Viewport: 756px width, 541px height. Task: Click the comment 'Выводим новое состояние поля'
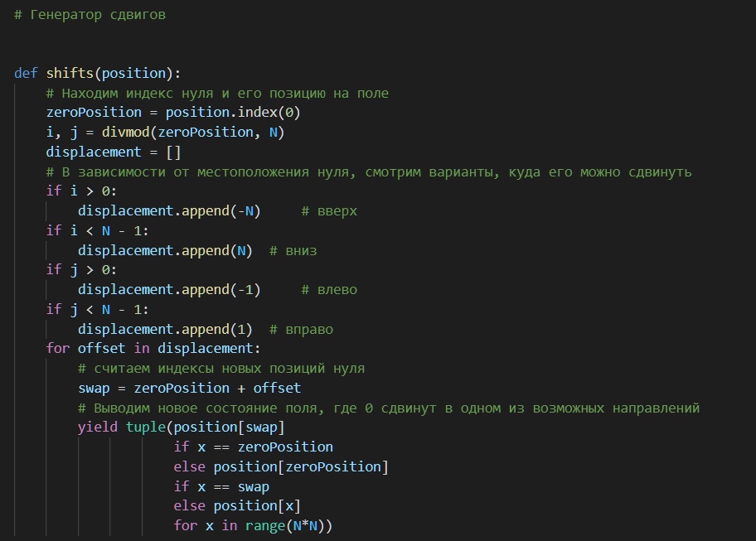click(389, 408)
